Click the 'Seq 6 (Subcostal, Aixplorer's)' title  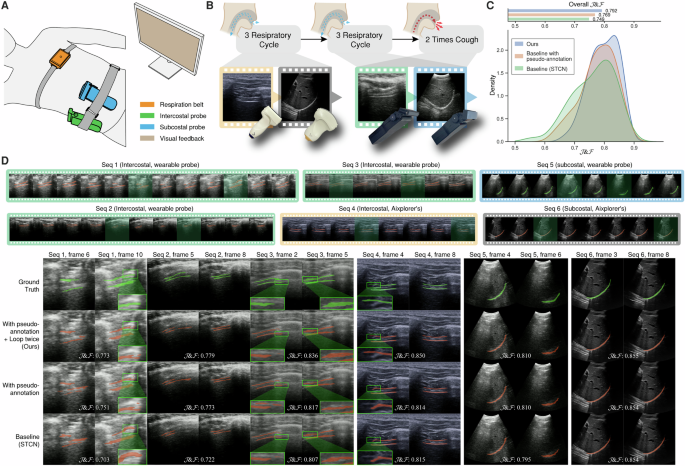point(585,209)
